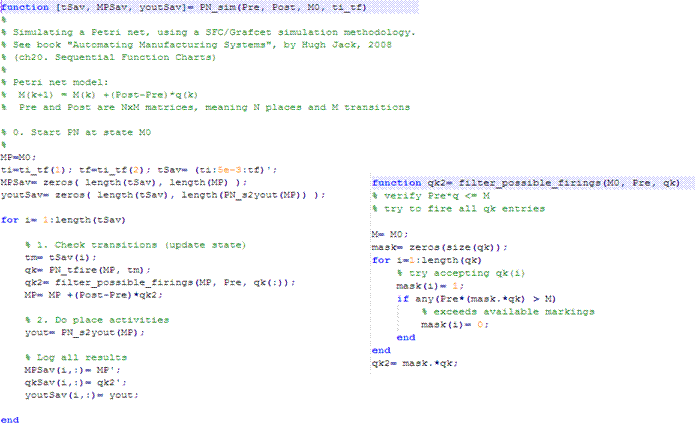Screen dimensions: 695x435
Task: Click the 'mask= zeros(size(qk));' line
Action: 439,247
